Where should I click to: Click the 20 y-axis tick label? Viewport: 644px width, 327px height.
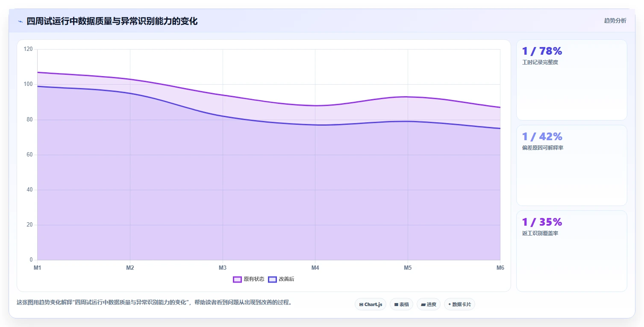30,225
